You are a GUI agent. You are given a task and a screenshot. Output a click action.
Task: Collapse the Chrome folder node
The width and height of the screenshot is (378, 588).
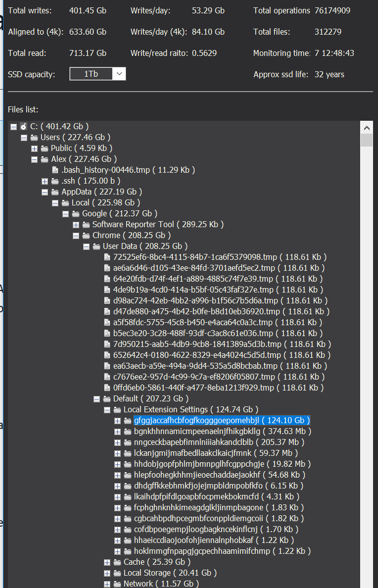point(76,236)
